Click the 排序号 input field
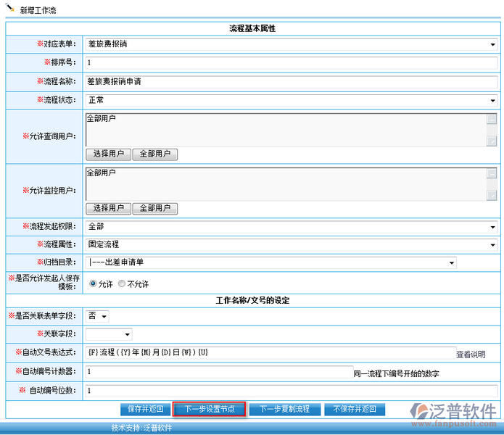 (x=292, y=62)
